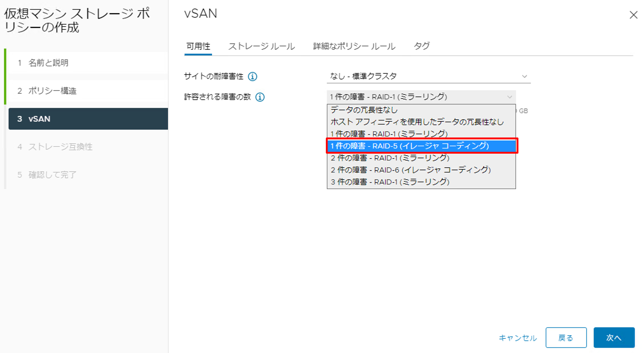
Task: Click the 仮想マシン ストレージ ポリシーの作成 title
Action: point(77,21)
